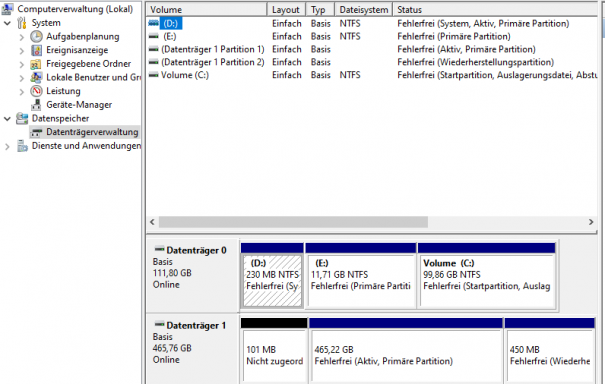Click the volume list's left scroll arrow
The image size is (605, 384).
tap(152, 222)
